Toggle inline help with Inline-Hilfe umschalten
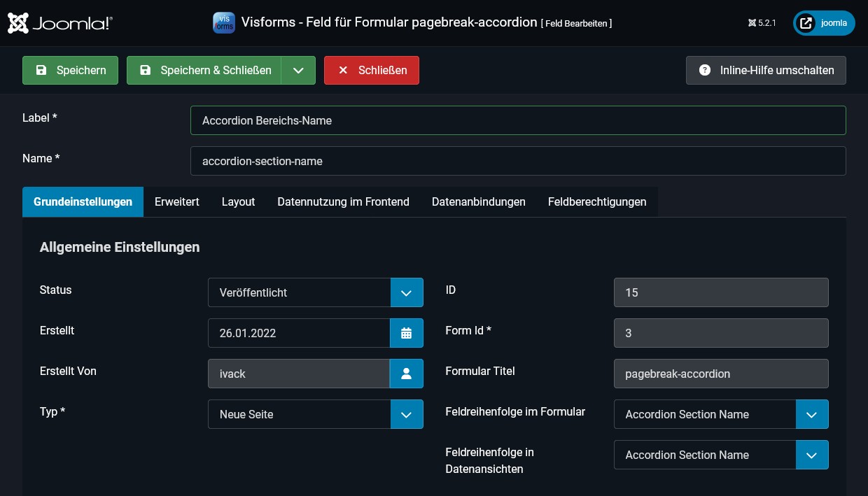Image resolution: width=868 pixels, height=496 pixels. (x=766, y=70)
